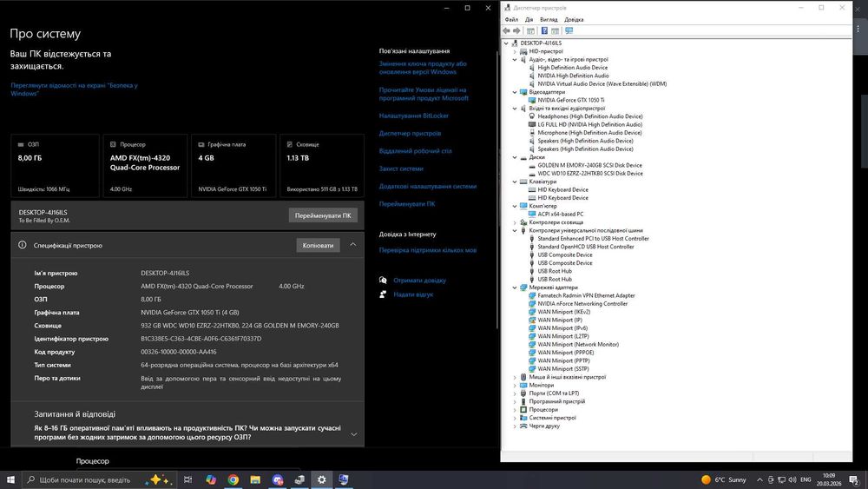Click the Сховище 1.13 TB summary card
This screenshot has width=868, height=489.
(322, 166)
